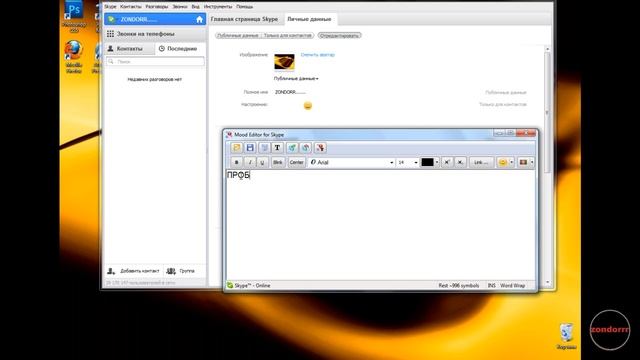The height and width of the screenshot is (360, 640).
Task: Toggle INS mode in the status bar
Action: 491,285
